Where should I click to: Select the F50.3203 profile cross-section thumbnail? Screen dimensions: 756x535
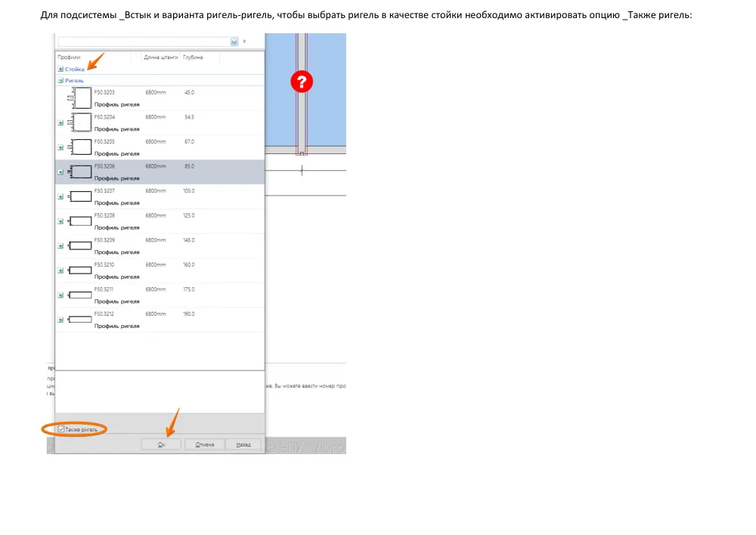click(79, 97)
